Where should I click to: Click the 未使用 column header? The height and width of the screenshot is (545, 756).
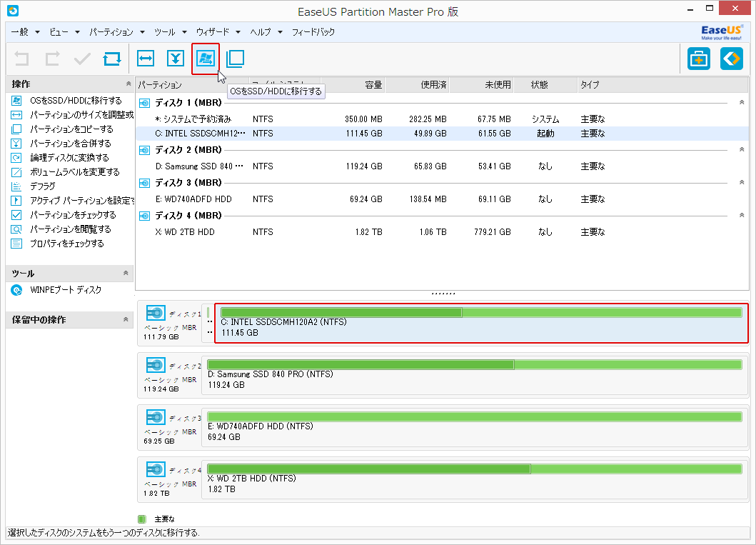[x=481, y=85]
